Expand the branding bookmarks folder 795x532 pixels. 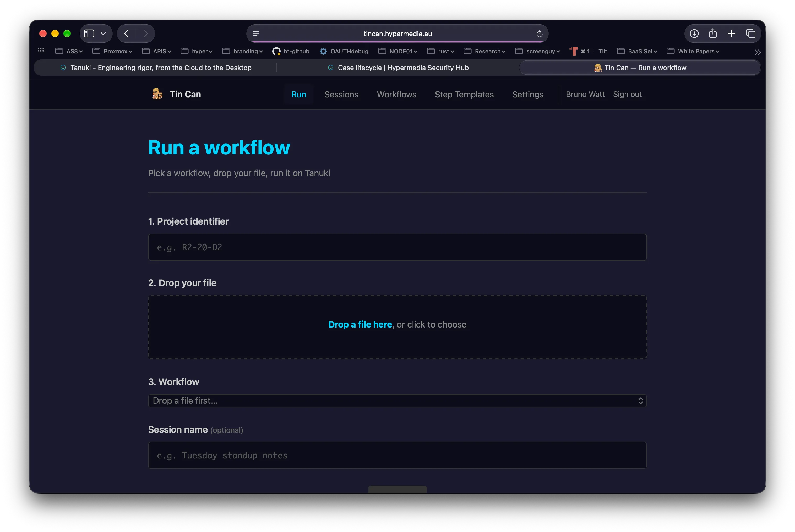pyautogui.click(x=242, y=51)
